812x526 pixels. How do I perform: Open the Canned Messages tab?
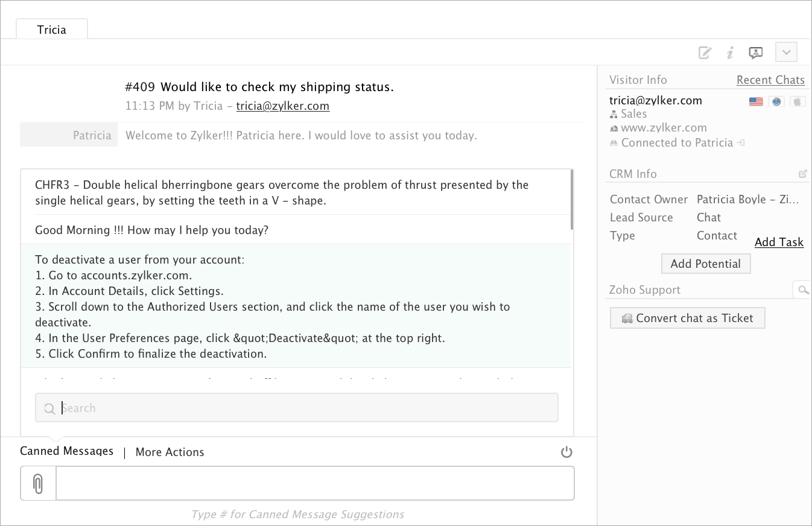[66, 451]
